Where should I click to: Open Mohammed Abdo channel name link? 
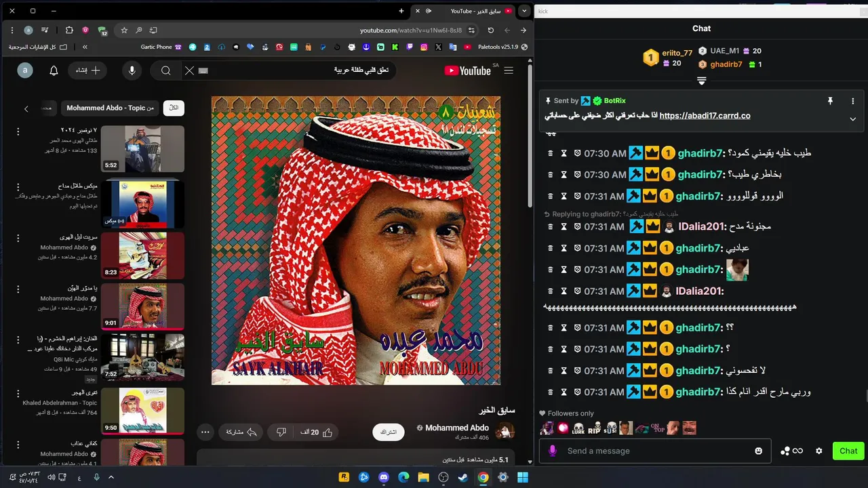(457, 428)
